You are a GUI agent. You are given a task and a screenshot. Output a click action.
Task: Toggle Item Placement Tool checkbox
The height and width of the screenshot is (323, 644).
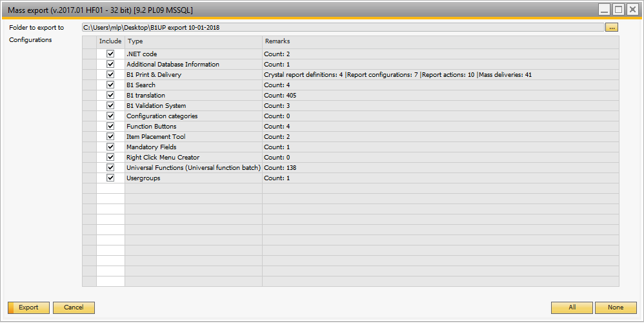coord(110,136)
